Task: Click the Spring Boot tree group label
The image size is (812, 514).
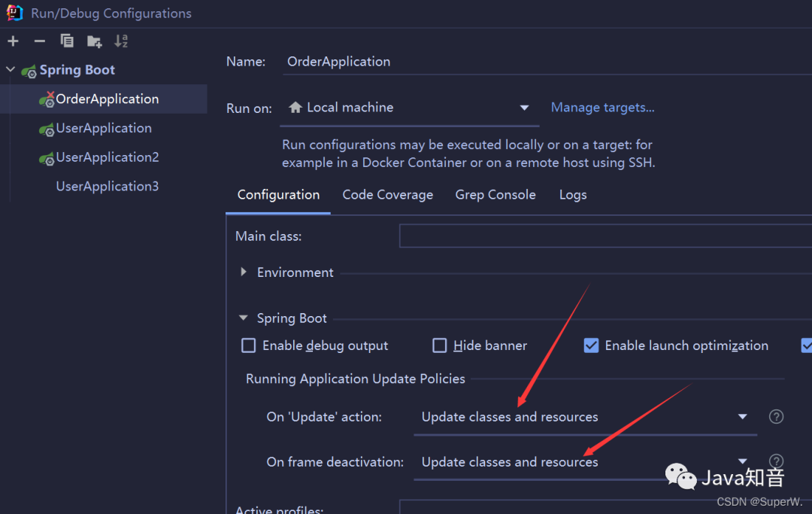Action: click(x=77, y=70)
